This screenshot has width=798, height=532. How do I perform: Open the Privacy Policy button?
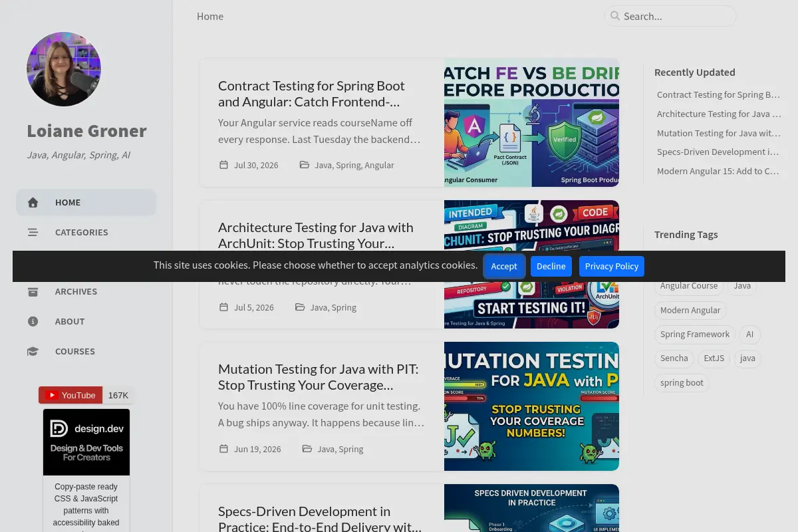click(612, 266)
